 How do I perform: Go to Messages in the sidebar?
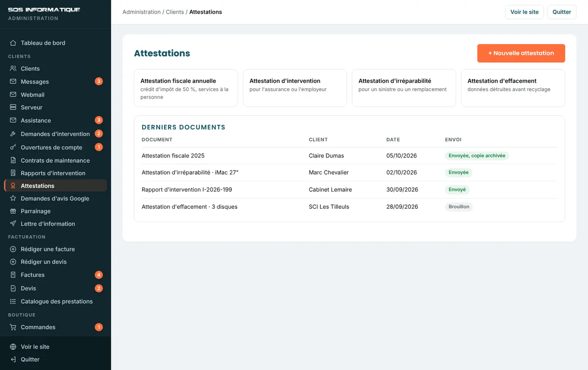click(x=55, y=81)
